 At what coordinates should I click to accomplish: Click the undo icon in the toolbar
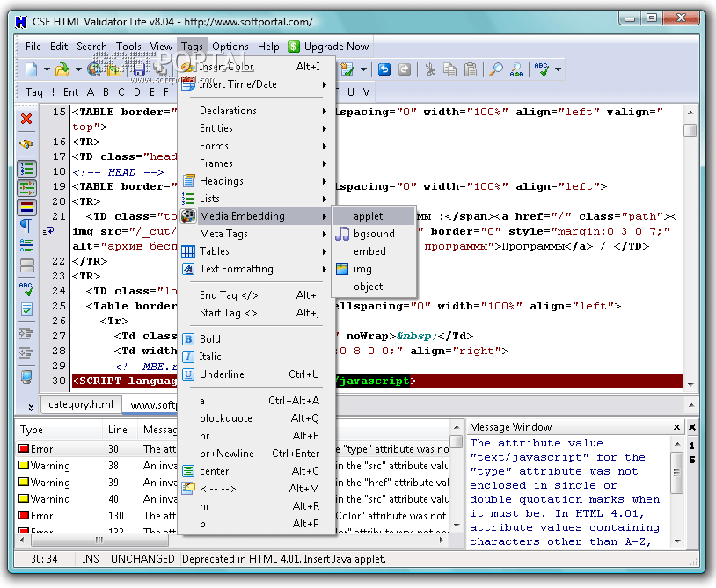pyautogui.click(x=384, y=69)
